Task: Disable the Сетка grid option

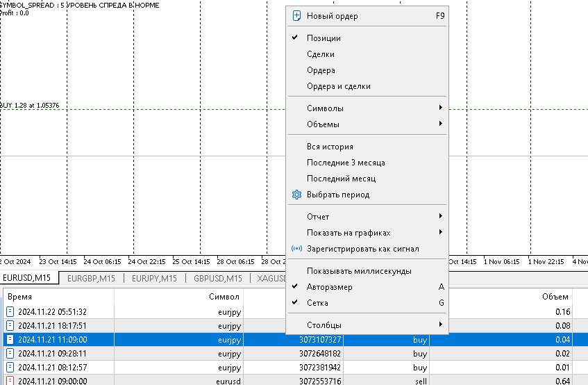Action: (317, 303)
